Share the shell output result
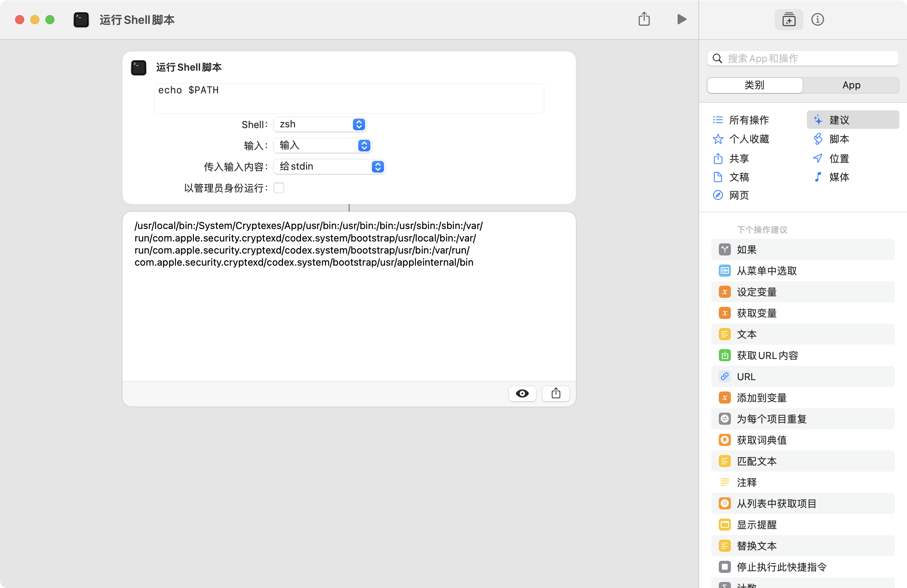907x588 pixels. (x=555, y=393)
